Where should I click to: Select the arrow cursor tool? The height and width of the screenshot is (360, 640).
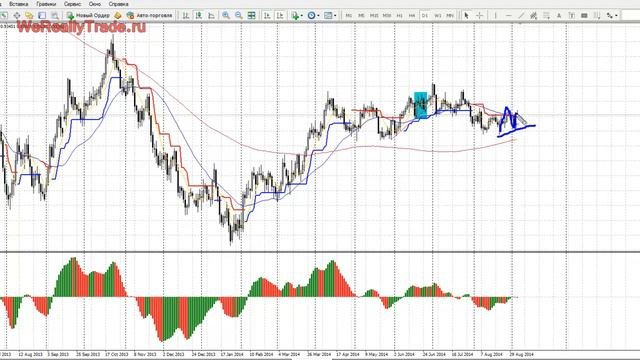tap(466, 16)
